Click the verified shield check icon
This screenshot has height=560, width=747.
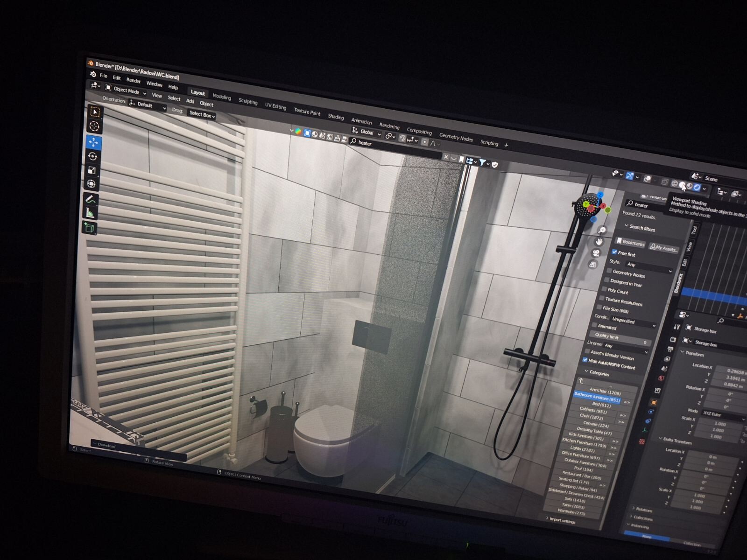[x=495, y=164]
